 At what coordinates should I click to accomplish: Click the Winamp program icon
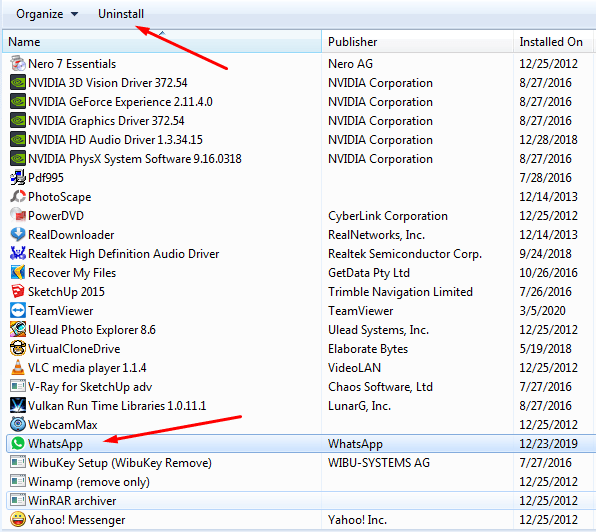pyautogui.click(x=18, y=481)
